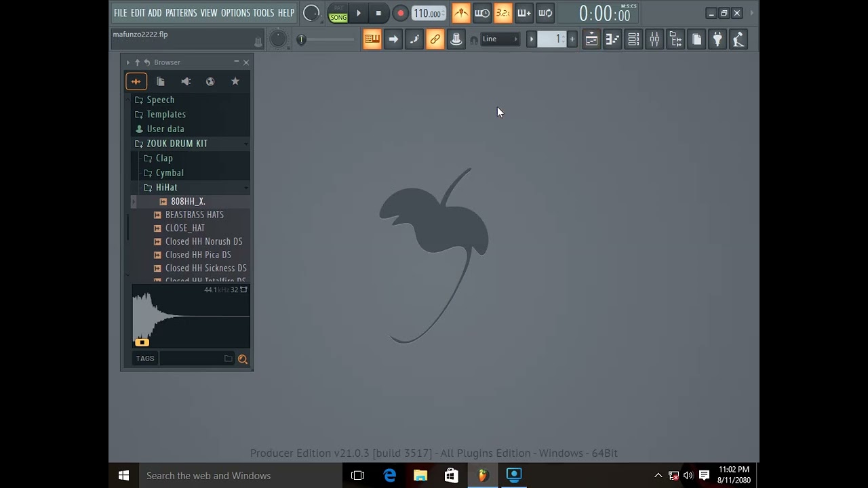Open the OPTIONS menu
Screen dimensions: 868x488
pos(235,13)
